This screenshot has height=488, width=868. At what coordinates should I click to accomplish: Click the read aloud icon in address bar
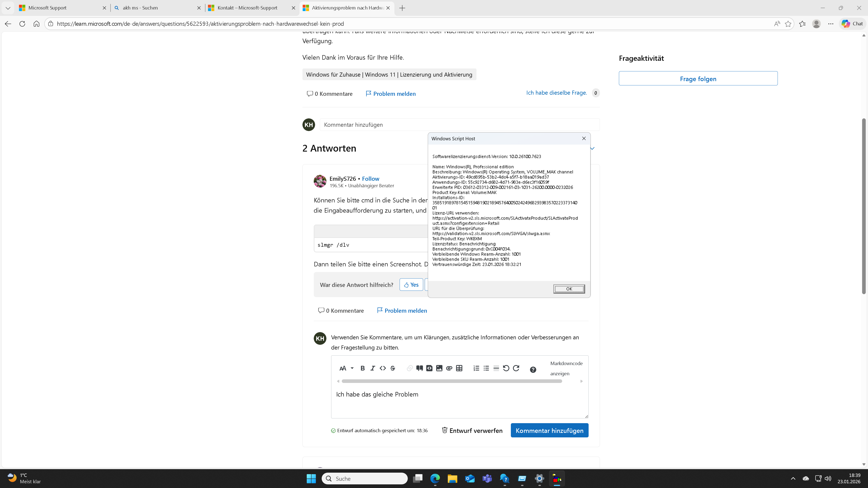click(777, 23)
